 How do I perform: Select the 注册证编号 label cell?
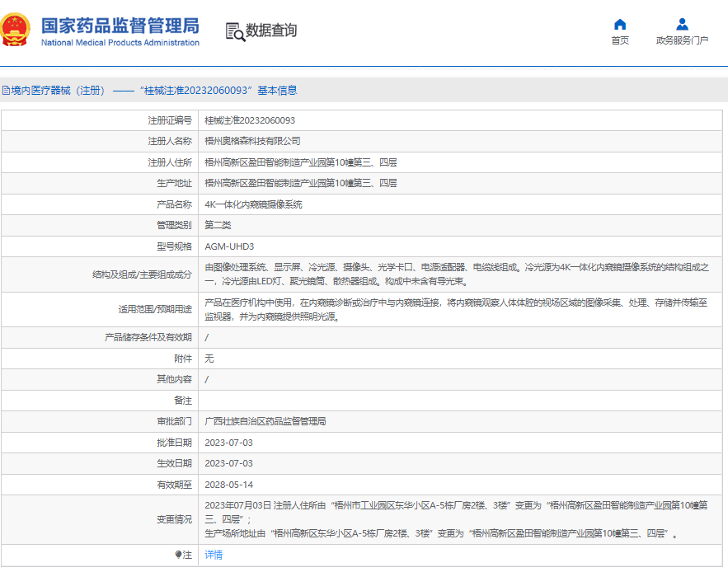click(100, 120)
